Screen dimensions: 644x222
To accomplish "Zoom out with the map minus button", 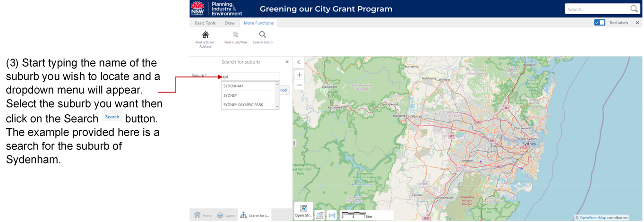I will [300, 85].
